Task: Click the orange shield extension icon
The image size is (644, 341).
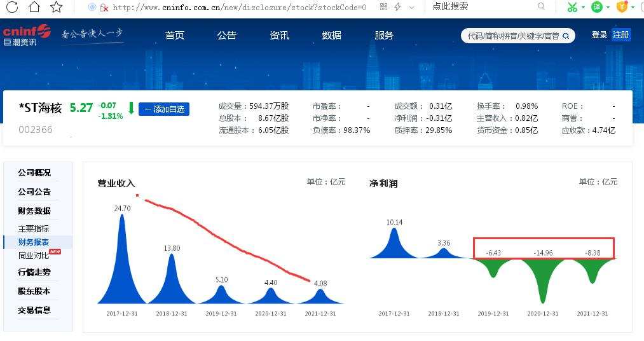Action: [x=622, y=6]
